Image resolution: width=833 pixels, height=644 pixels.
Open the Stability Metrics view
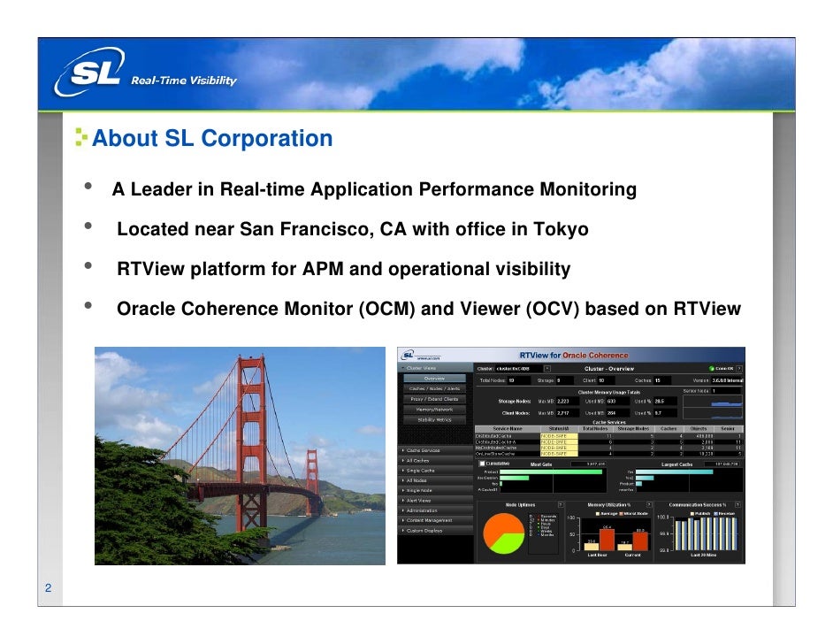434,420
